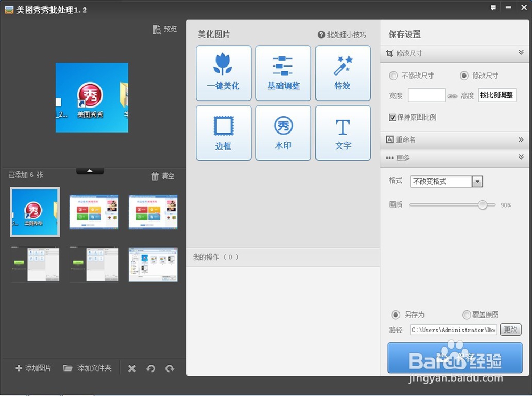This screenshot has height=396, width=532.
Task: Select the 一键美化 (one-click beautify) tool
Action: [223, 73]
